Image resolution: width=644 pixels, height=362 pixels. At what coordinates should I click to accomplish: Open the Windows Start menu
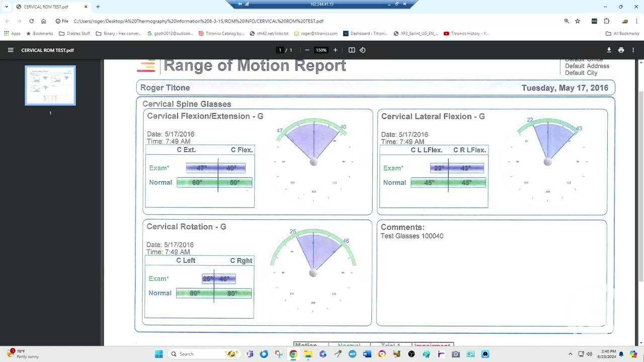click(x=159, y=354)
